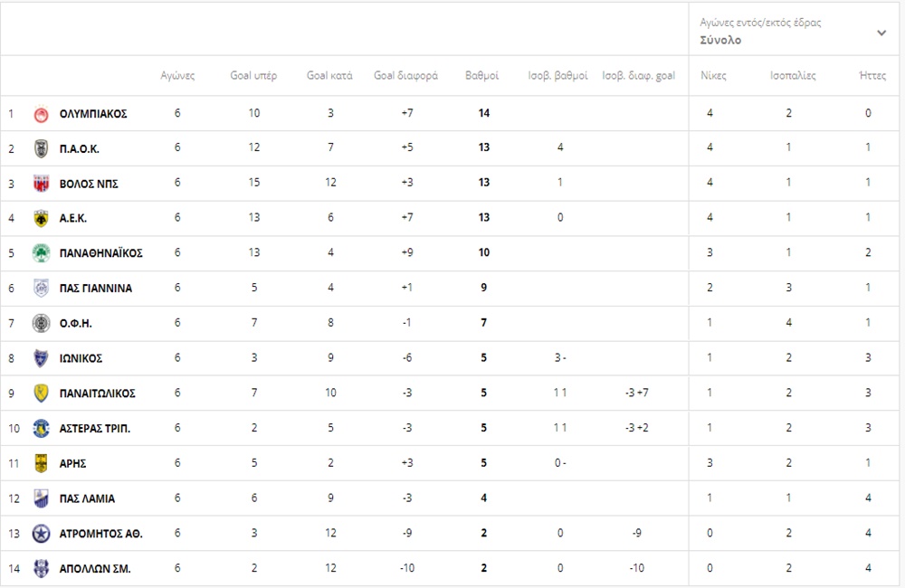Sort by 'Βαθμοί' column header
905x588 pixels.
(481, 76)
